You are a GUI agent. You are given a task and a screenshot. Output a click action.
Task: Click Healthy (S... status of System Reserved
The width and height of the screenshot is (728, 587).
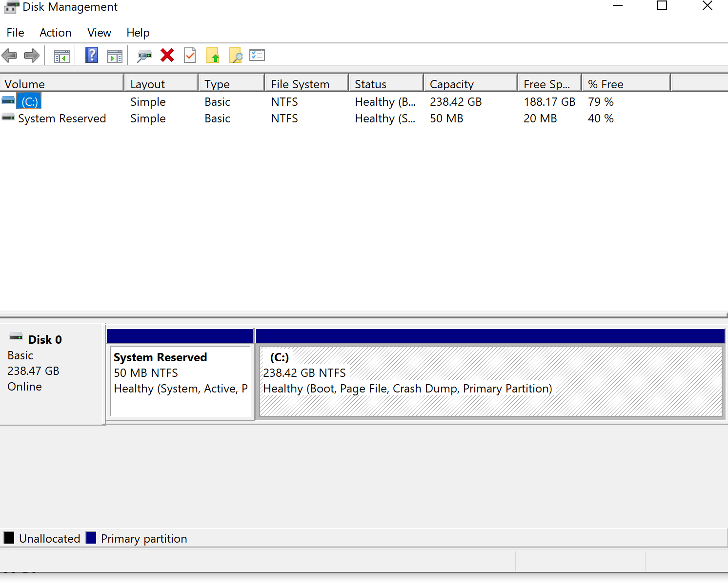[x=385, y=118]
